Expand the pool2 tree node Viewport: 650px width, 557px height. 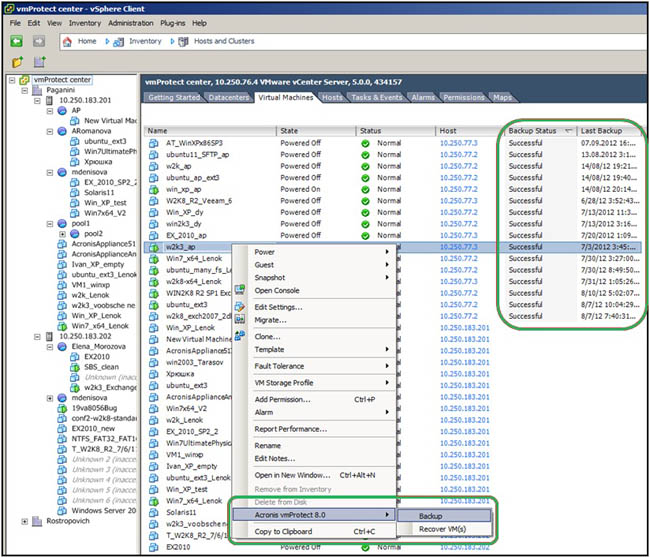click(62, 234)
